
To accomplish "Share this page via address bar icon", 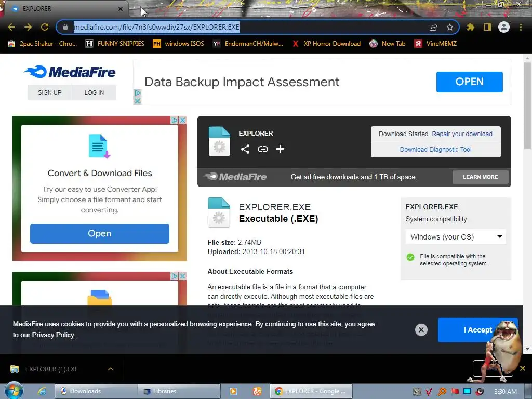I will pos(433,27).
